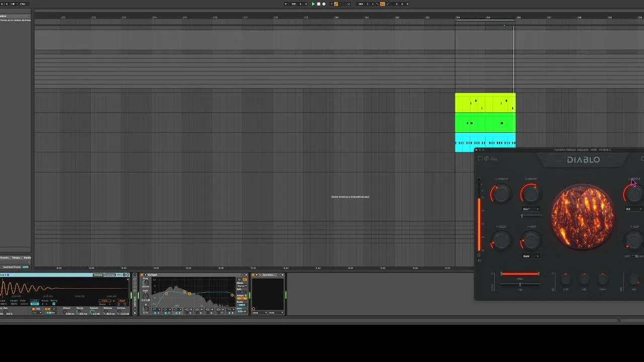The height and width of the screenshot is (362, 644).
Task: Click the Diablo EQ LOW knob
Action: click(x=566, y=279)
